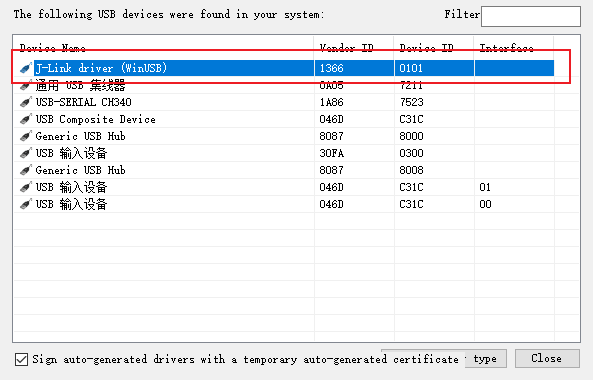The width and height of the screenshot is (593, 380).
Task: Click device ID C31C in interface 00 row
Action: (411, 204)
